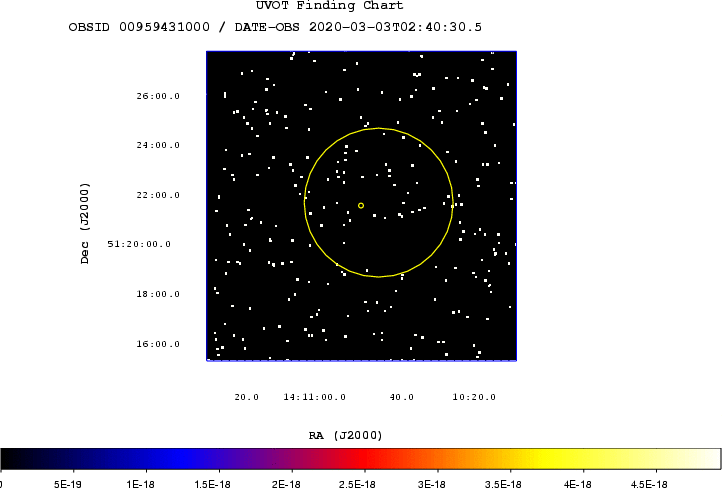Click the DATE-OBS 2020-03-03T02:40:30.5 text
This screenshot has height=488, width=722.
click(x=358, y=27)
